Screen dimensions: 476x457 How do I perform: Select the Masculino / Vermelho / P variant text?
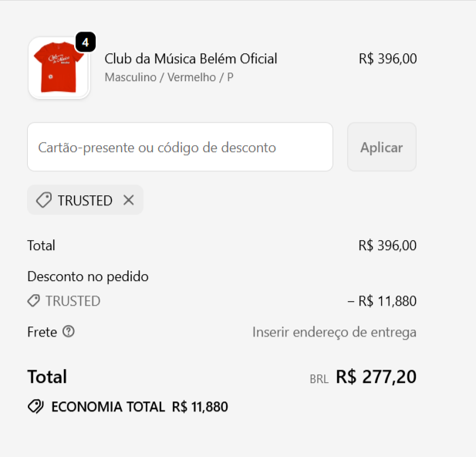tap(169, 78)
